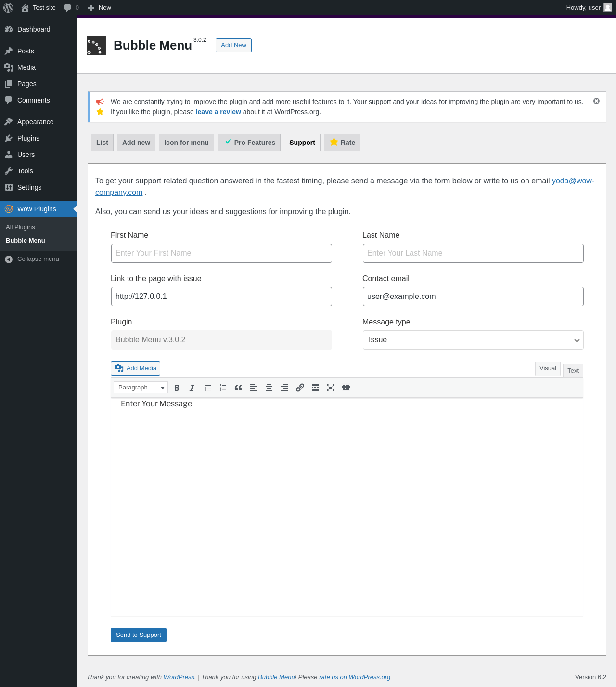Screen dimensions: 616x687
Task: Dismiss the review notice
Action: click(596, 101)
